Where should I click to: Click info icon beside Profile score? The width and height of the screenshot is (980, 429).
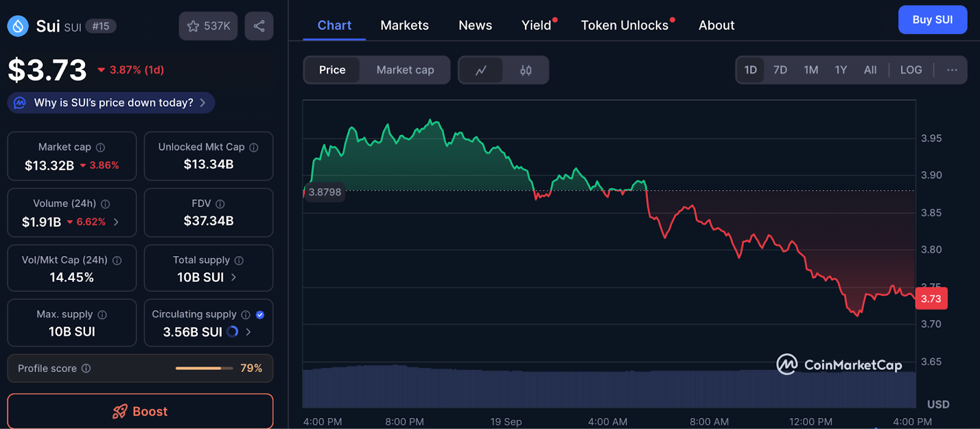pyautogui.click(x=86, y=368)
